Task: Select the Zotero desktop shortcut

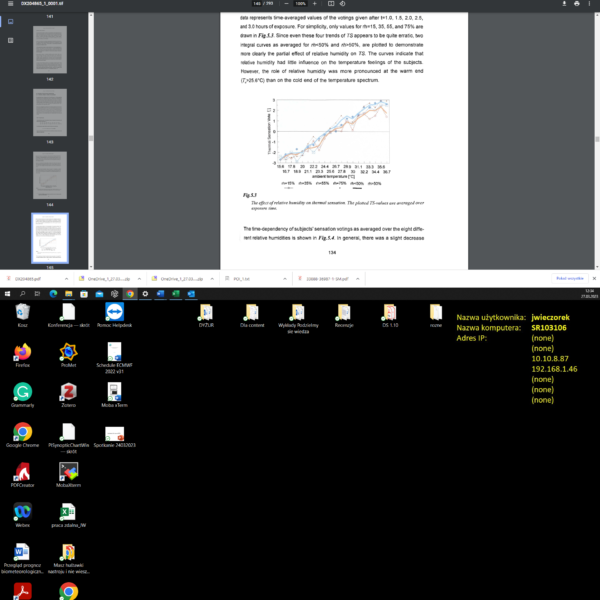Action: click(x=69, y=392)
